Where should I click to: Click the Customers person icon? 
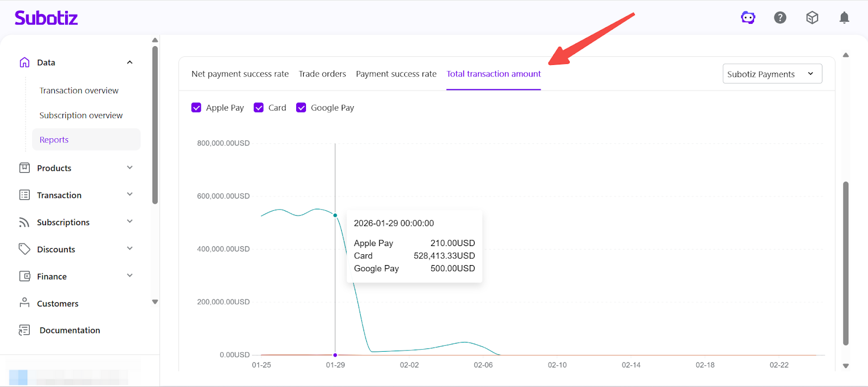[x=24, y=303]
